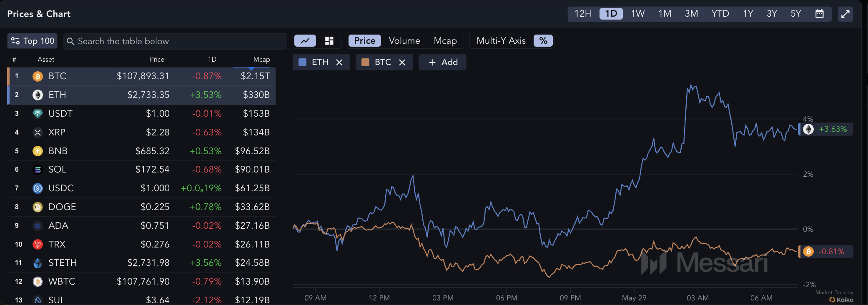868x305 pixels.
Task: Remove BTC from the chart
Action: tap(402, 62)
